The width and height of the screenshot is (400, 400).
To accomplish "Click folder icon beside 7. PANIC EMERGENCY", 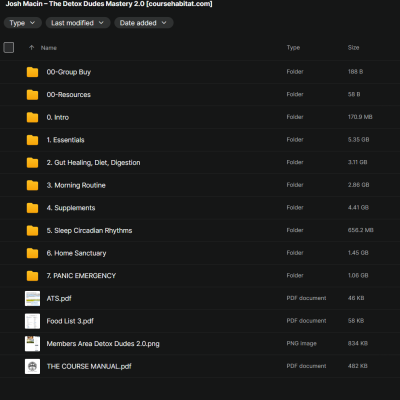I will tap(32, 276).
